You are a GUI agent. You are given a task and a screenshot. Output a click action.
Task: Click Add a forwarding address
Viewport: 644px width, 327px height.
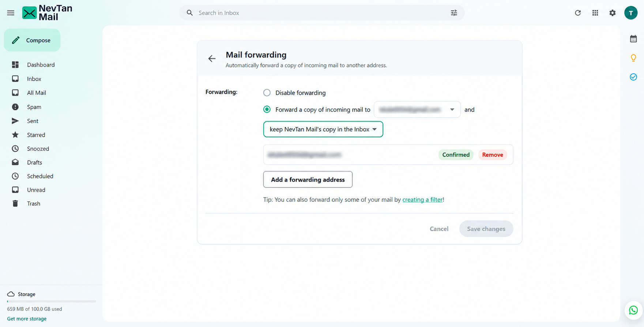click(308, 179)
